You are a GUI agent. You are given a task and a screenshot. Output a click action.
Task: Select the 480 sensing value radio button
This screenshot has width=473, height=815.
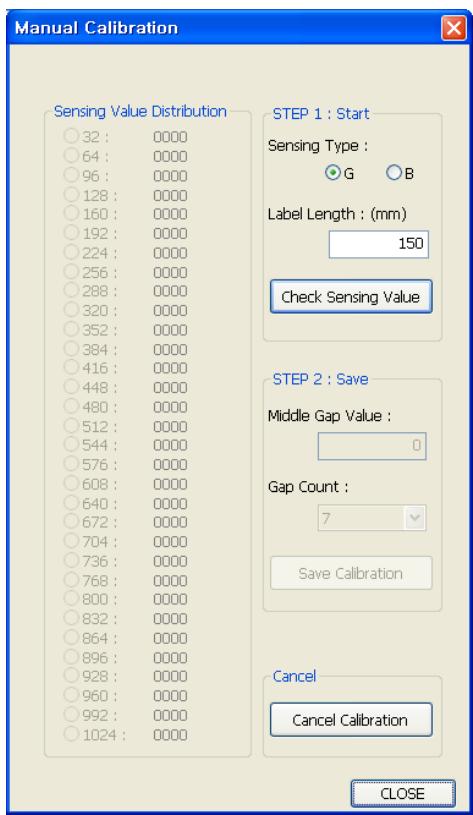tap(71, 405)
